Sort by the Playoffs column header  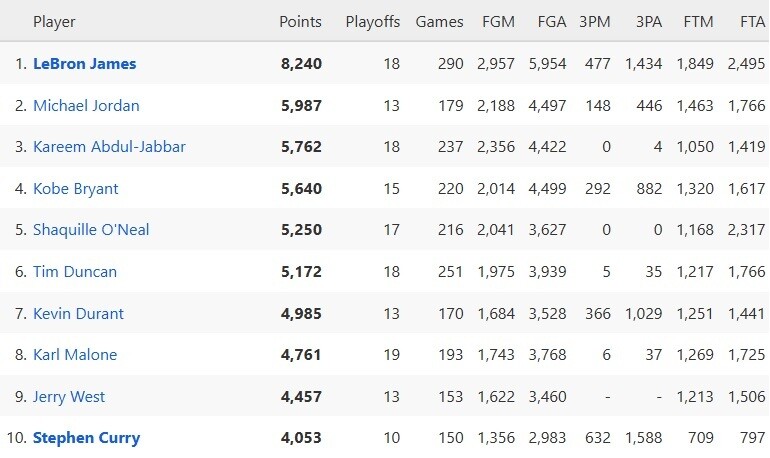[372, 22]
